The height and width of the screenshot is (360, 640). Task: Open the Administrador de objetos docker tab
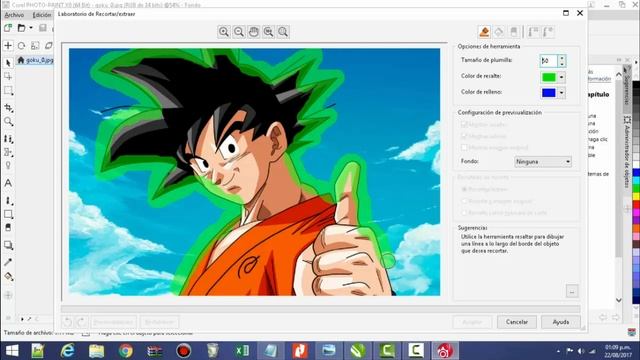click(628, 152)
